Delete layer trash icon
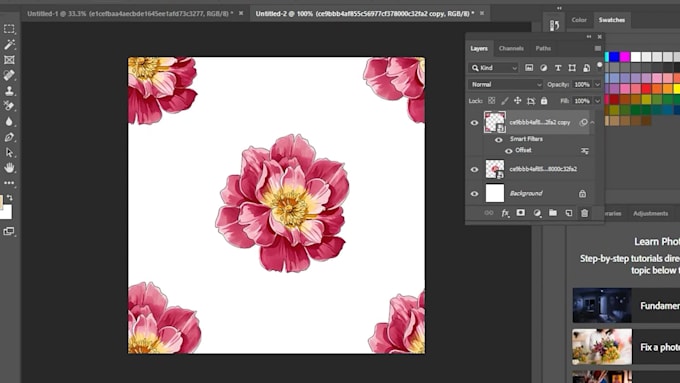Viewport: 680px width, 383px height. pyautogui.click(x=585, y=213)
